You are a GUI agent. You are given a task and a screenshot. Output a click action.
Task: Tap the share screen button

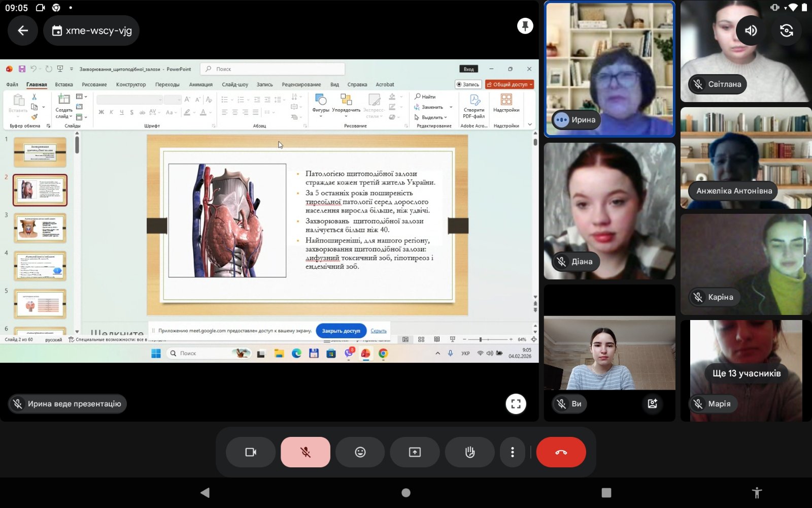pos(415,452)
